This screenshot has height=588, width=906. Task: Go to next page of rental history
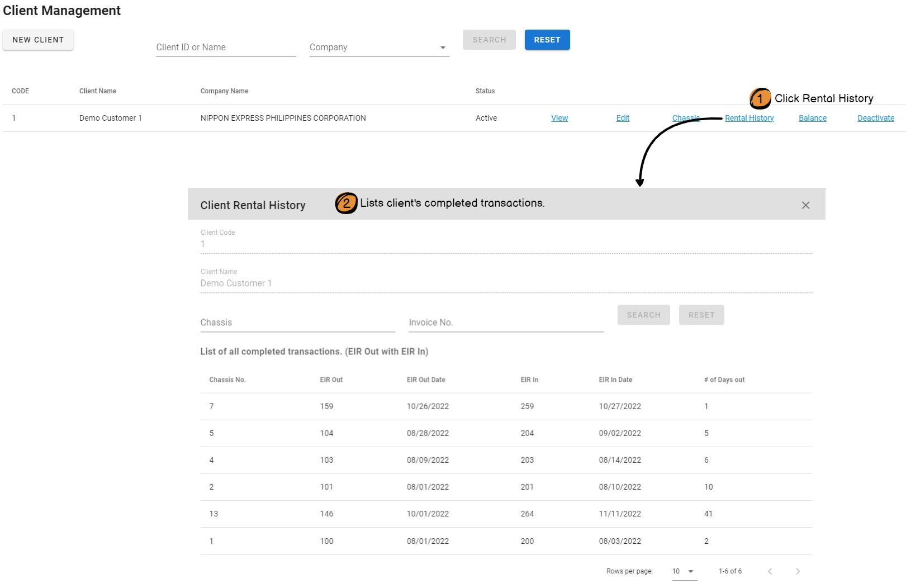pos(798,571)
